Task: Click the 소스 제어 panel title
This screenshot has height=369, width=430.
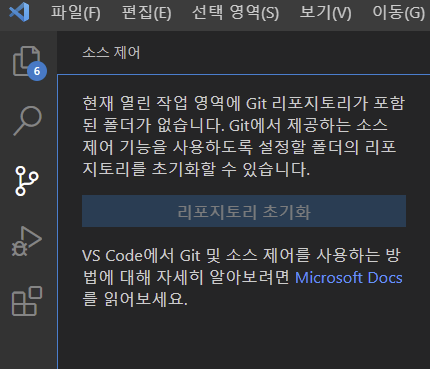Action: click(x=111, y=53)
